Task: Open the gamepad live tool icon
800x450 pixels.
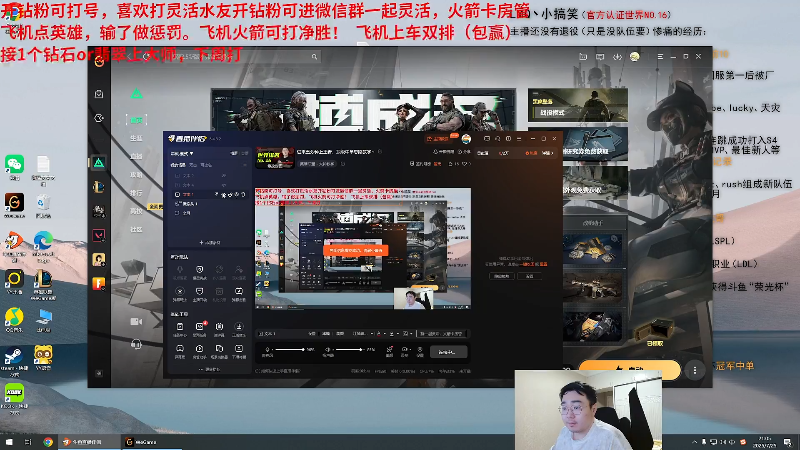Action: tap(180, 351)
